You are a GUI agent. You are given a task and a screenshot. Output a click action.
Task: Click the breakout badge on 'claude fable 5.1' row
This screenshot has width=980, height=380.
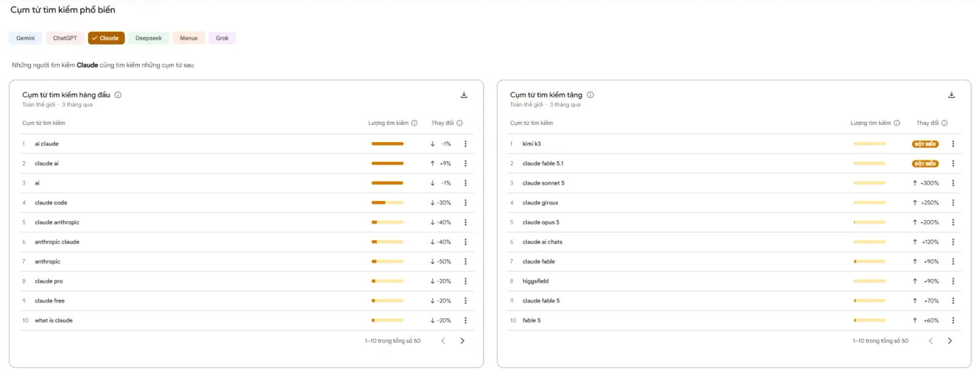coord(925,164)
